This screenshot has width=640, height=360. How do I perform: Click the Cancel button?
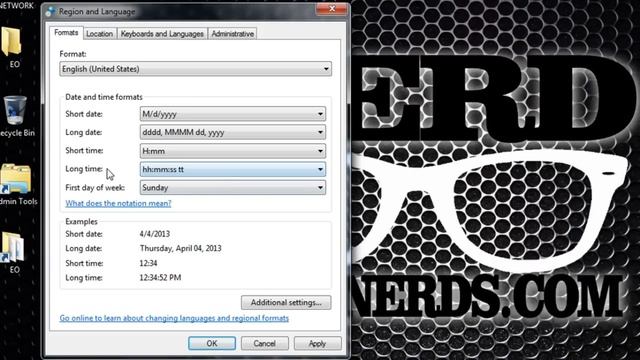click(264, 343)
